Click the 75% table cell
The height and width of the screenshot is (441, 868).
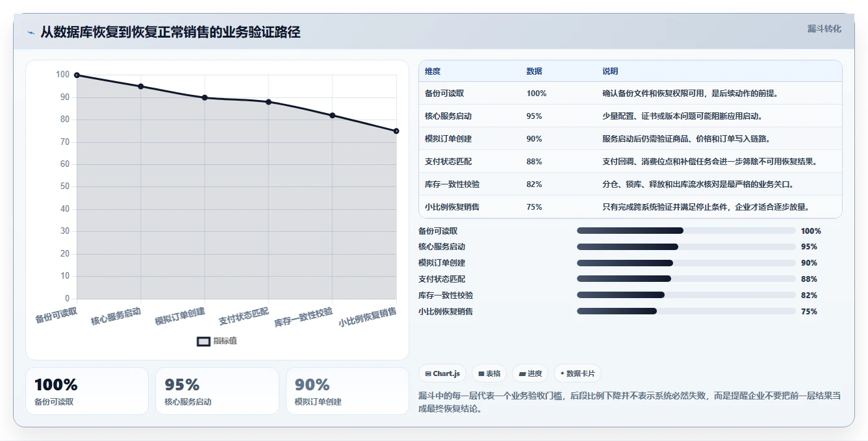534,207
